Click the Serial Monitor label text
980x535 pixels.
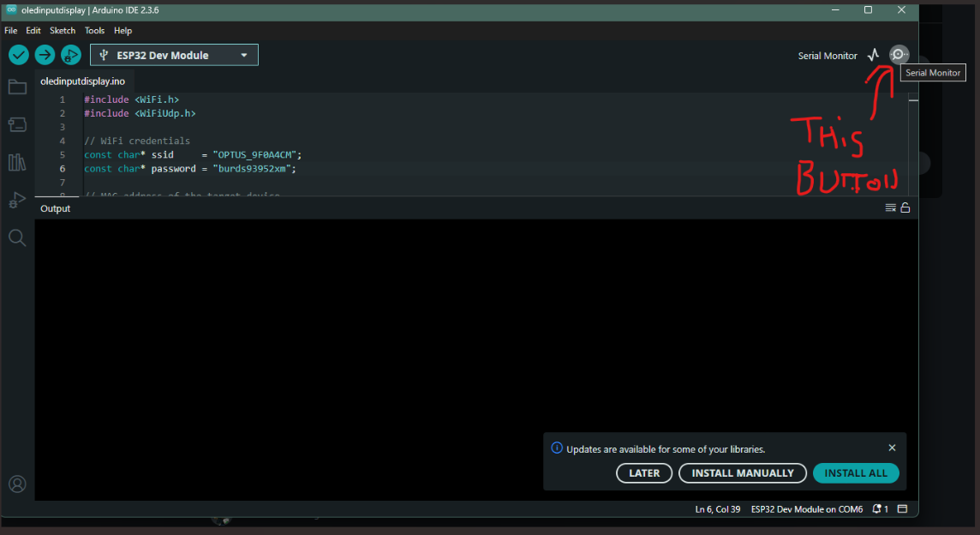click(828, 56)
